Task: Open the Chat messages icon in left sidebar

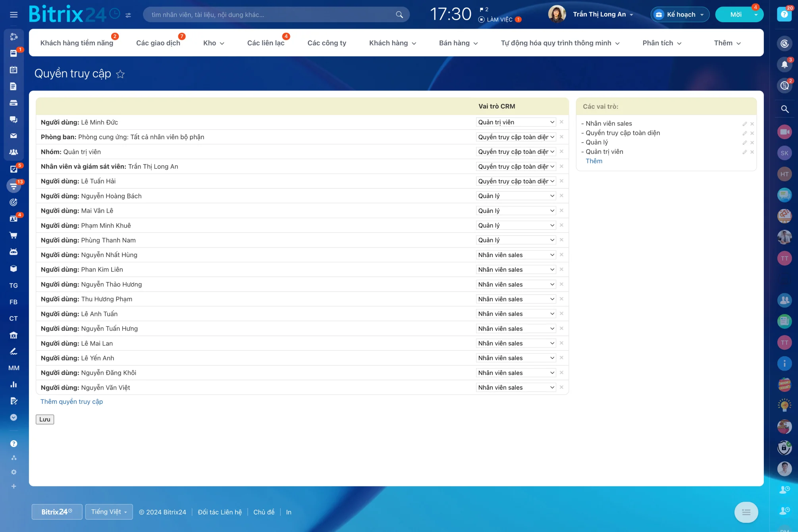Action: coord(14,119)
